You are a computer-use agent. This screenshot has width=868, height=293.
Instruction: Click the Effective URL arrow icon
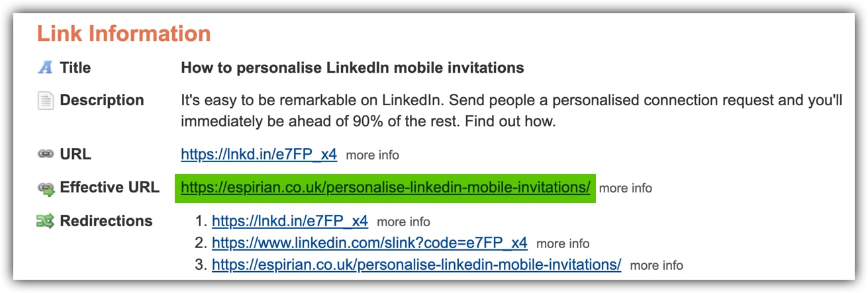tap(44, 188)
